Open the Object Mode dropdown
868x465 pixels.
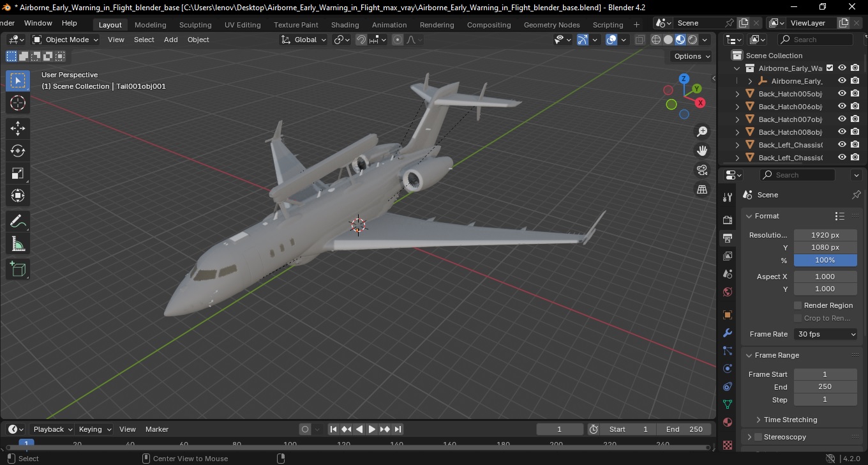[x=66, y=40]
